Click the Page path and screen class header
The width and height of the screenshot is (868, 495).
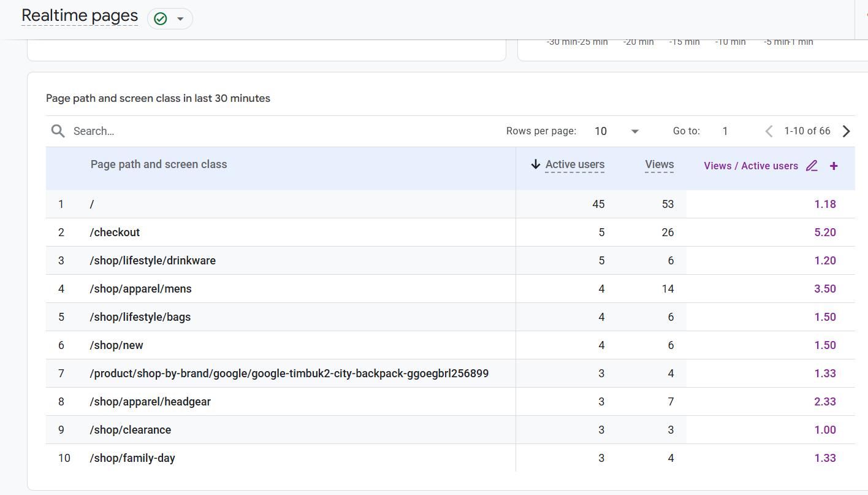coord(159,164)
